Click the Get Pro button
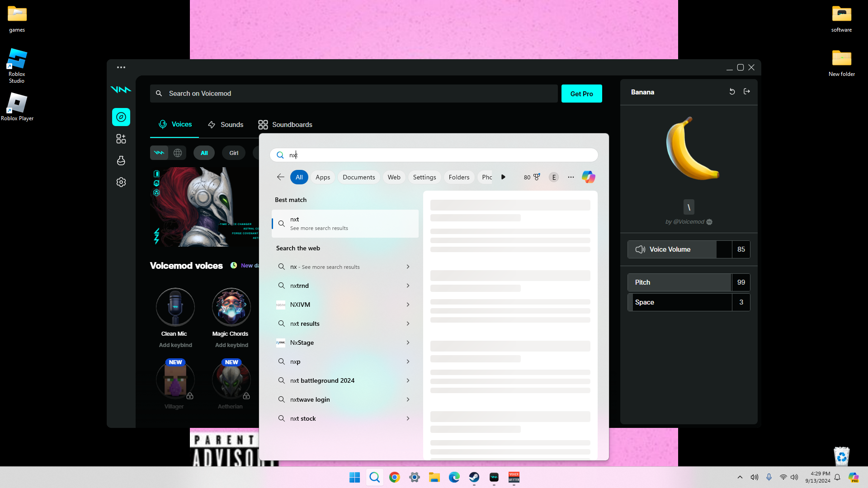The width and height of the screenshot is (868, 488). [x=582, y=94]
